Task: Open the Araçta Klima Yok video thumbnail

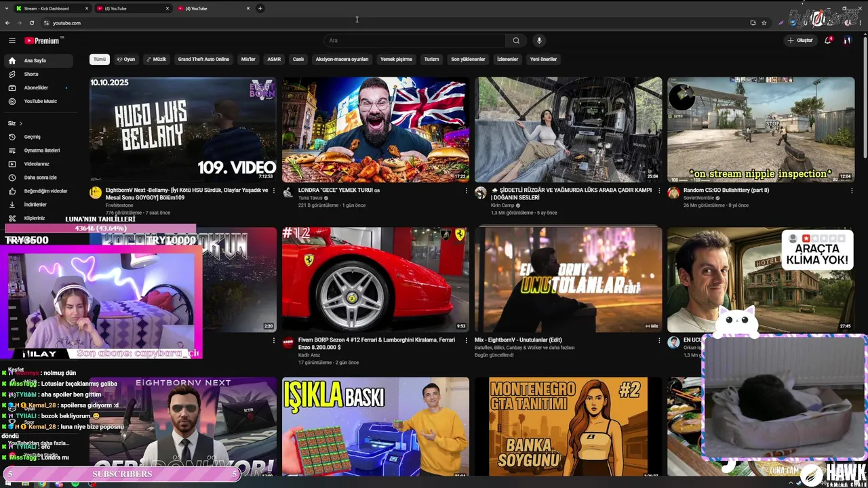Action: (x=761, y=279)
